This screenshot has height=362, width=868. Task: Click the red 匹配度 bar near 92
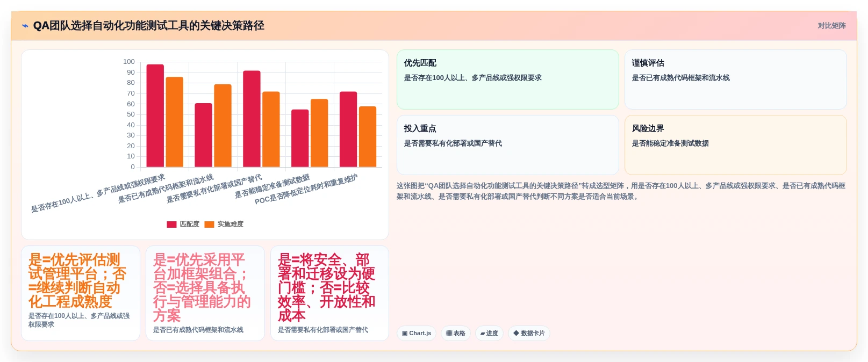click(252, 119)
